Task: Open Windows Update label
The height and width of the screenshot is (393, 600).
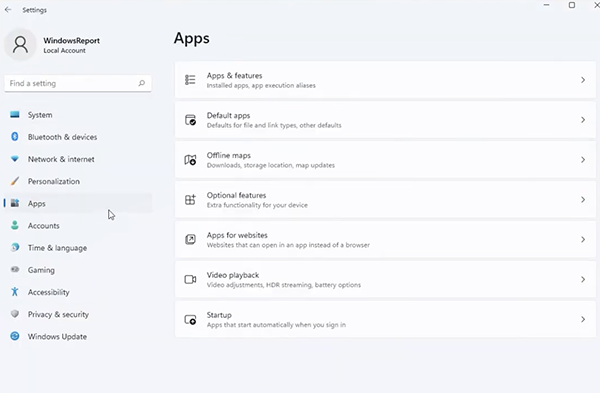Action: pyautogui.click(x=57, y=336)
